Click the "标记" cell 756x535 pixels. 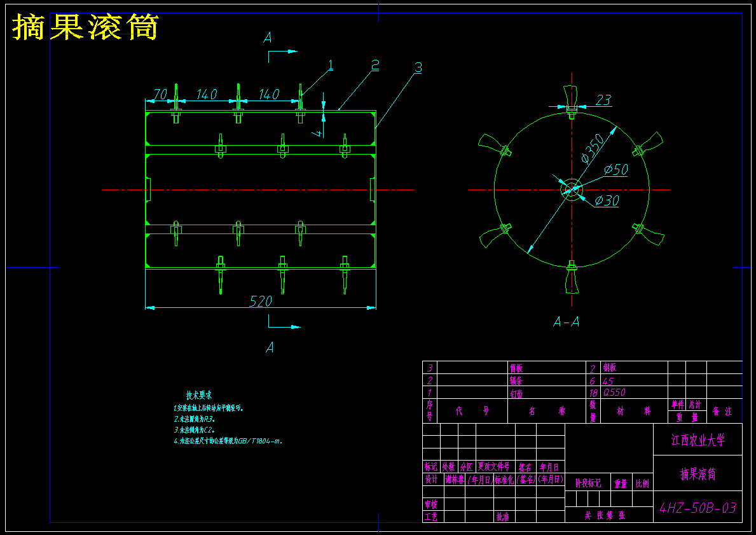click(431, 467)
